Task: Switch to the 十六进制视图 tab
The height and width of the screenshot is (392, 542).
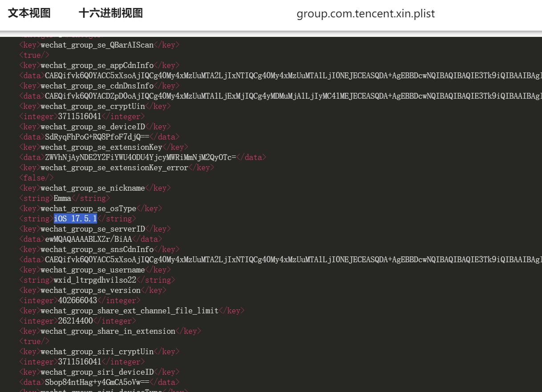Action: (x=110, y=13)
